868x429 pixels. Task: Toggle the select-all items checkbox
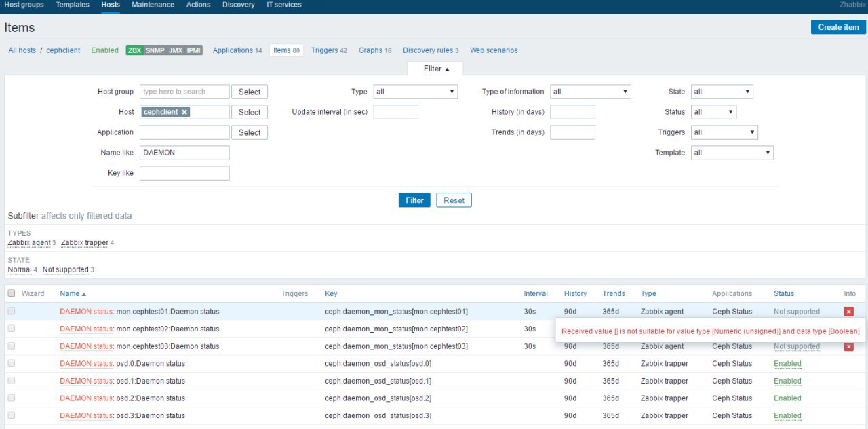[11, 294]
